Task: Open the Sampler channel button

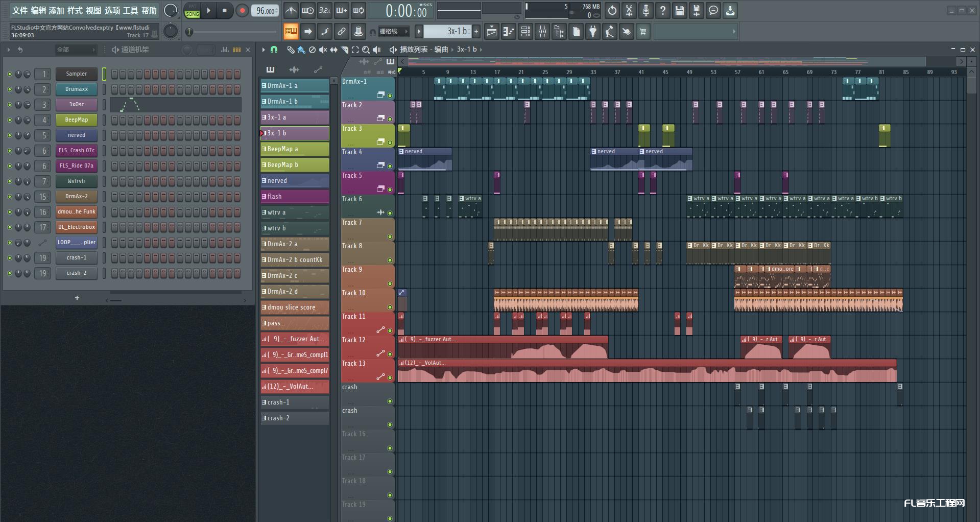Action: click(77, 74)
